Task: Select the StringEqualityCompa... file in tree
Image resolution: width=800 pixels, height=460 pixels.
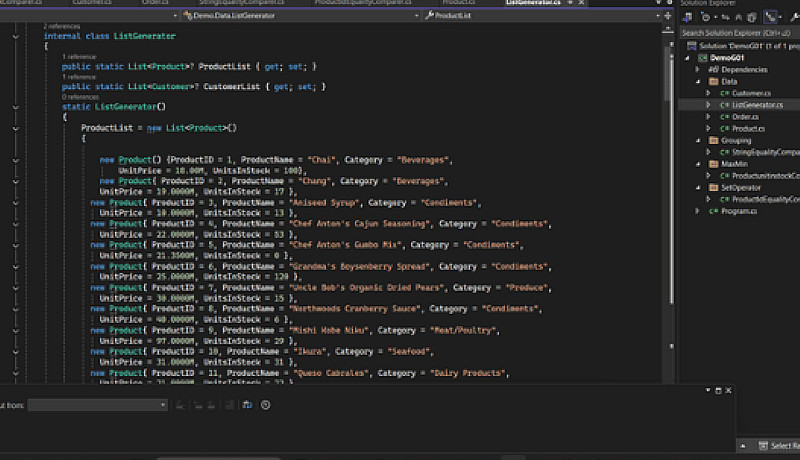Action: pos(765,152)
